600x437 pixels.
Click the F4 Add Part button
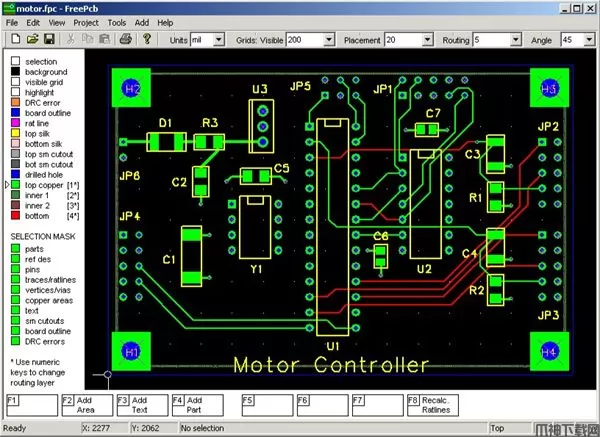click(x=197, y=405)
